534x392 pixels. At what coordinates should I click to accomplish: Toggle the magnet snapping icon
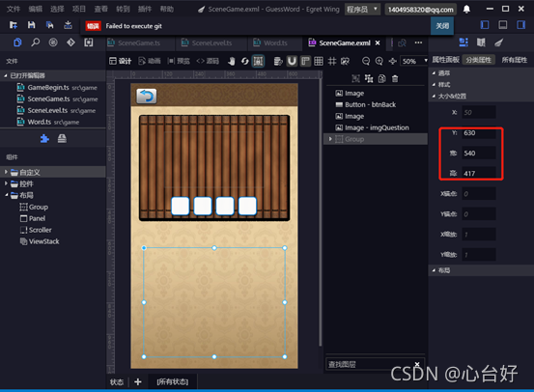pyautogui.click(x=292, y=61)
